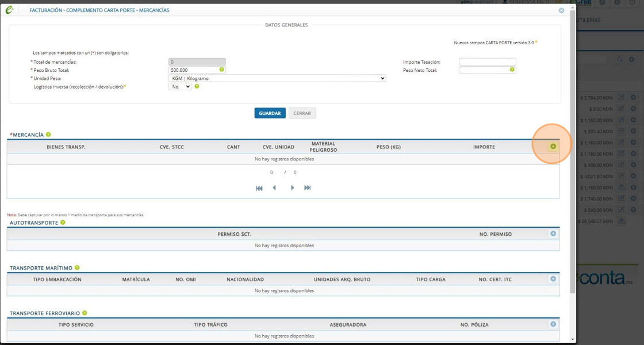Click the MATRÍCULA column header
Screen dimensions: 644x345
tap(136, 279)
